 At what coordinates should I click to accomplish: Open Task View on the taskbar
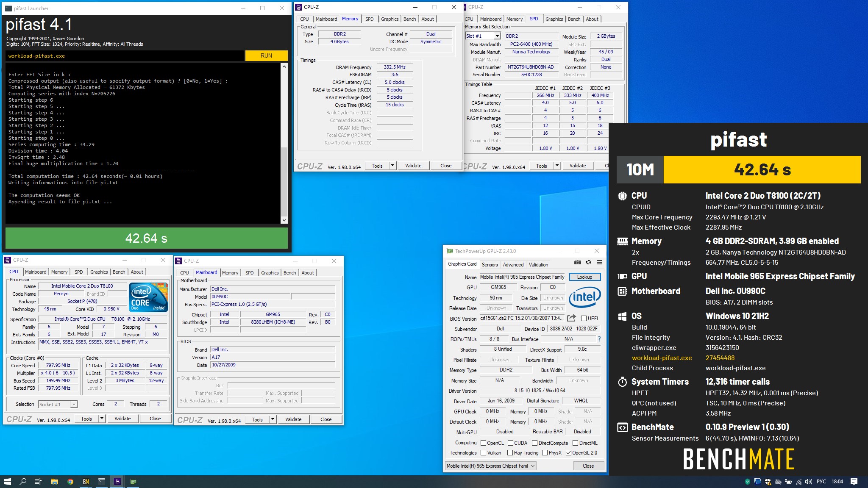coord(38,482)
